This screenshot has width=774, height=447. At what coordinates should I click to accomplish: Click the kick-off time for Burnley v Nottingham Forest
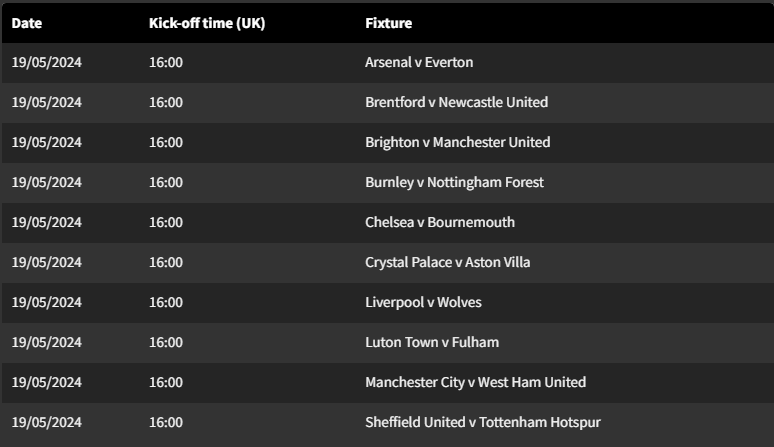pyautogui.click(x=166, y=182)
